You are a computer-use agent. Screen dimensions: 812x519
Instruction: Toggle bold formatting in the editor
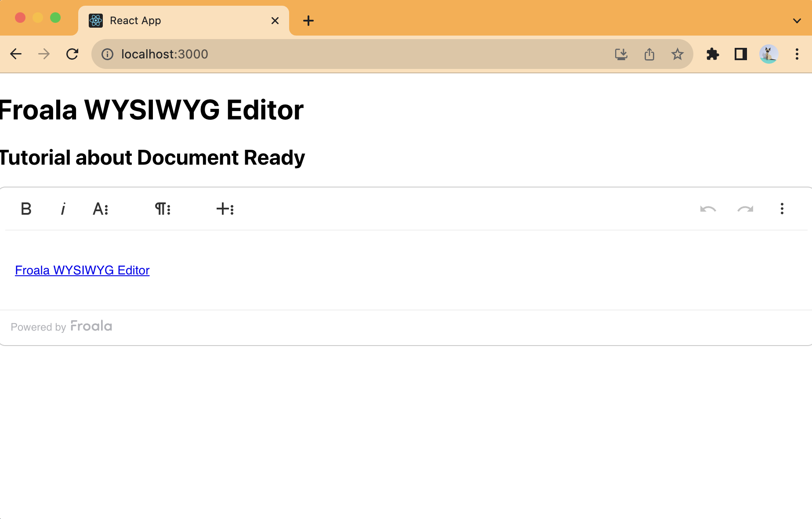26,209
